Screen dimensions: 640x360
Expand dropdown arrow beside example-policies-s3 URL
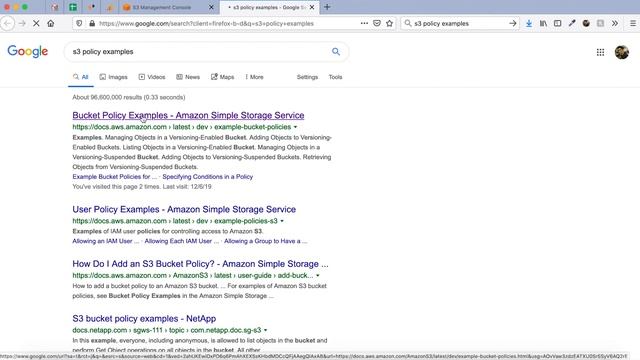pyautogui.click(x=282, y=221)
